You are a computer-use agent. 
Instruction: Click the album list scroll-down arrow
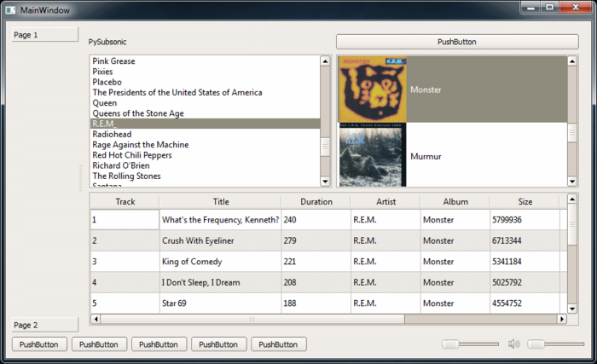click(x=572, y=182)
